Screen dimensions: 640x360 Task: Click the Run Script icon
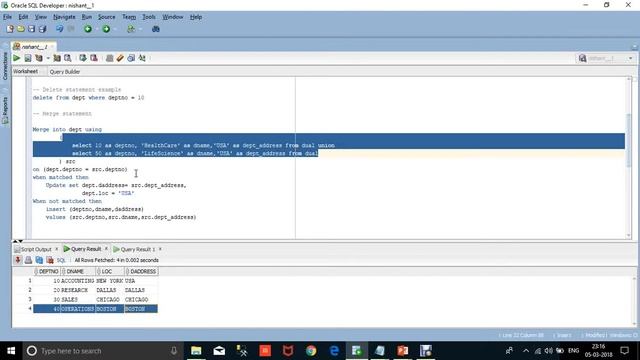pyautogui.click(x=28, y=58)
